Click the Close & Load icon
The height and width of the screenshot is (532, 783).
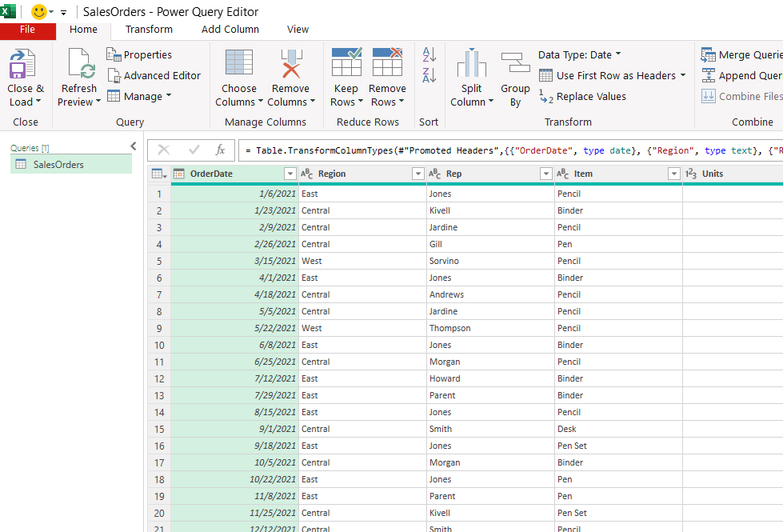pyautogui.click(x=22, y=64)
